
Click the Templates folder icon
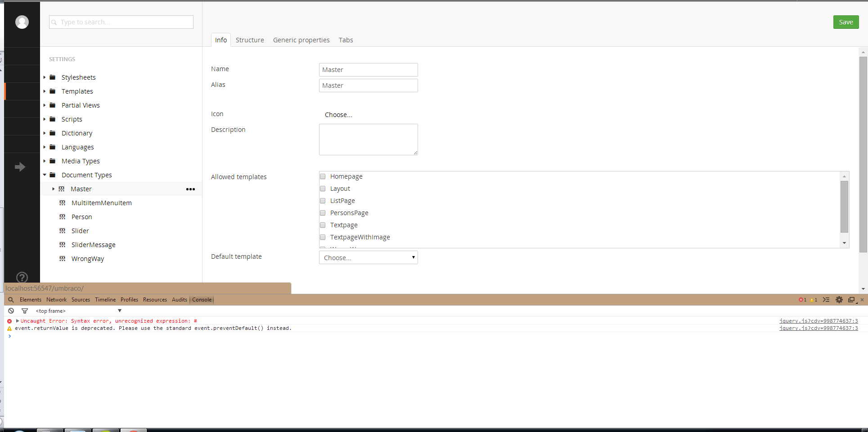[53, 91]
